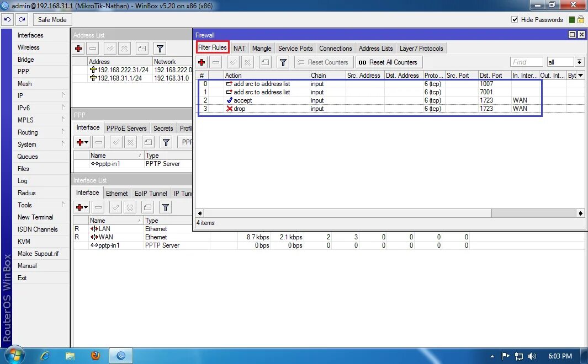Open the Connections tab
This screenshot has height=364, width=588.
coord(336,49)
